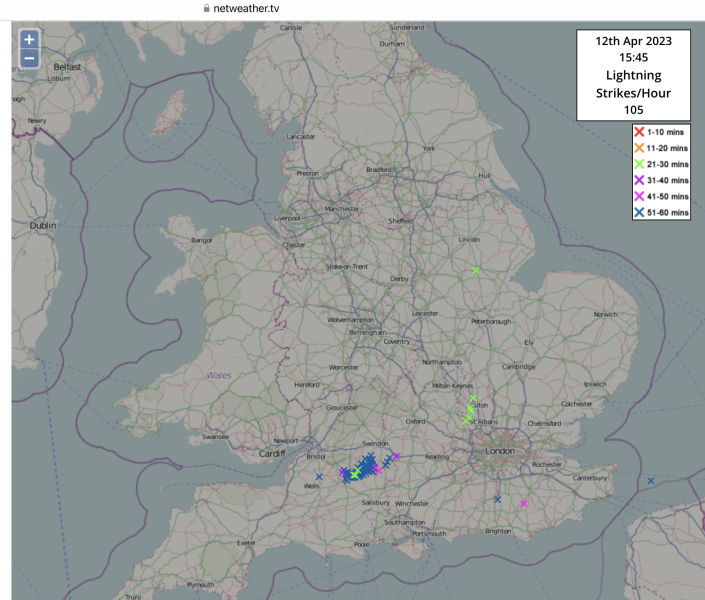
Task: Select the green 21-30 mins legend entry
Action: [660, 164]
